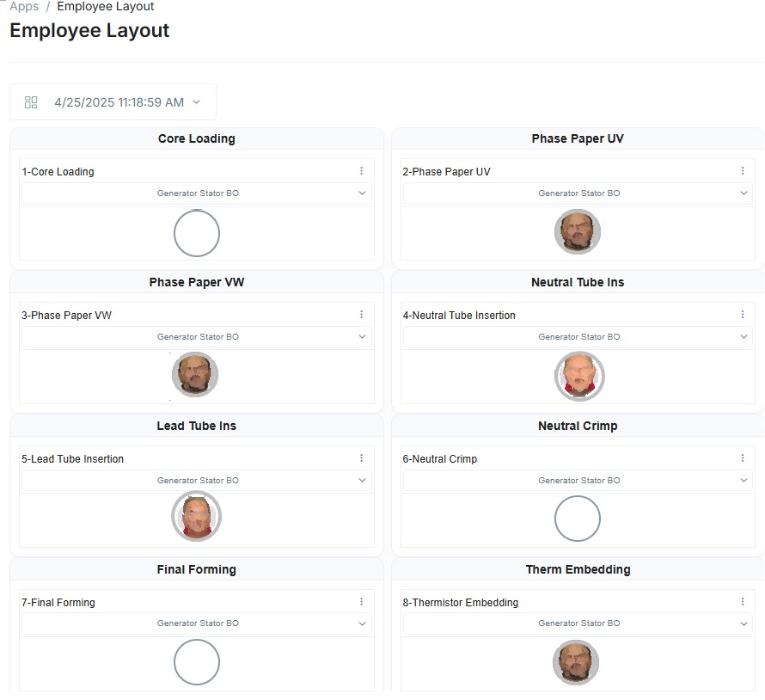Click the Employee Layout breadcrumb entry
The height and width of the screenshot is (700, 765).
tap(105, 6)
